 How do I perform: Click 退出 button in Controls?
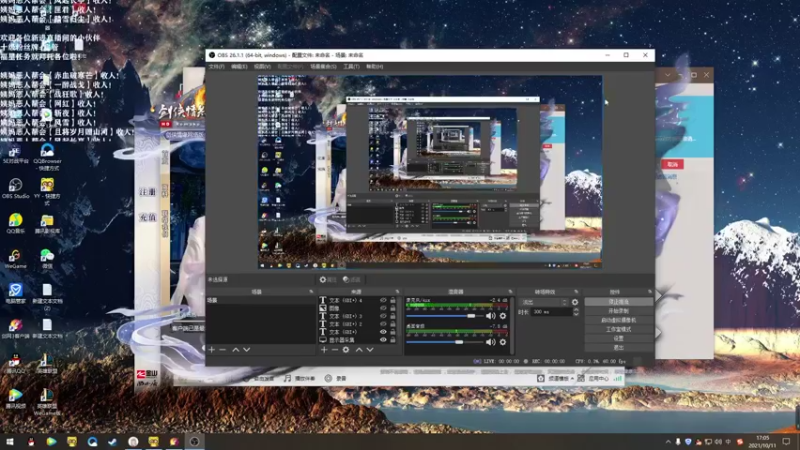[x=618, y=348]
